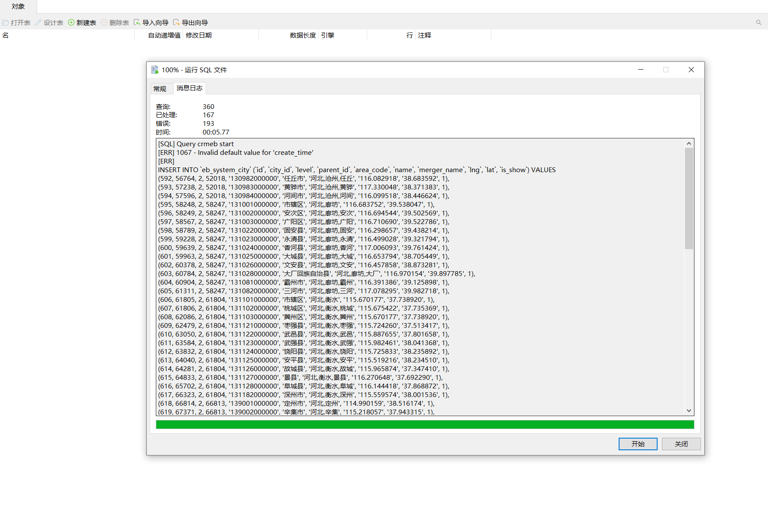Click the SQL file dialog title icon

(x=155, y=70)
